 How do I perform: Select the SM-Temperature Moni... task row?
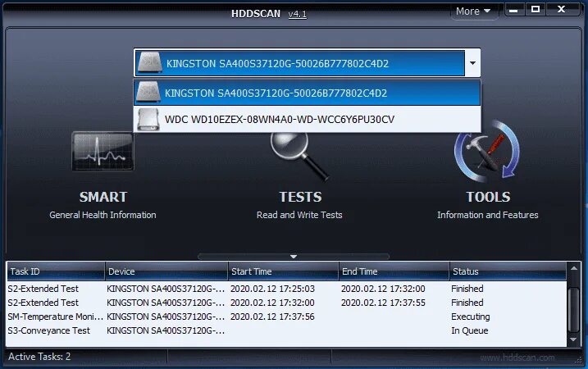(286, 317)
